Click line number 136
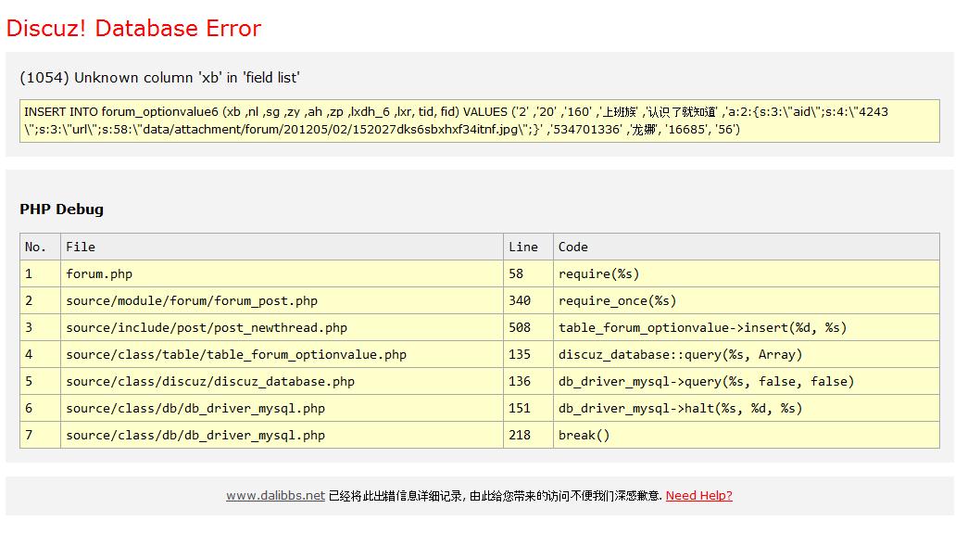This screenshot has height=546, width=980. 528,382
